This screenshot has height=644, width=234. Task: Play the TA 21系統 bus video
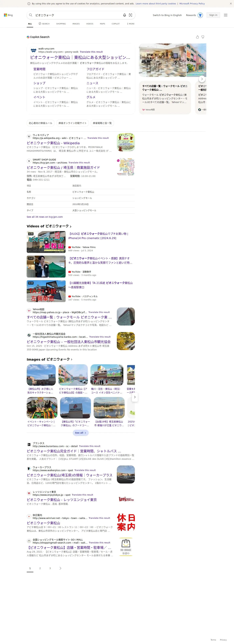pyautogui.click(x=46, y=291)
